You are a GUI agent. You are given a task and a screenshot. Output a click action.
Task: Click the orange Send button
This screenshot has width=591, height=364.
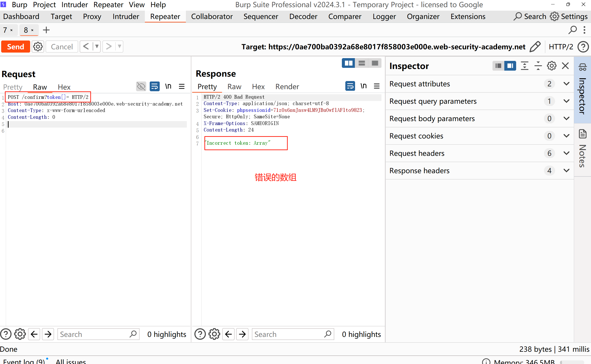point(16,47)
